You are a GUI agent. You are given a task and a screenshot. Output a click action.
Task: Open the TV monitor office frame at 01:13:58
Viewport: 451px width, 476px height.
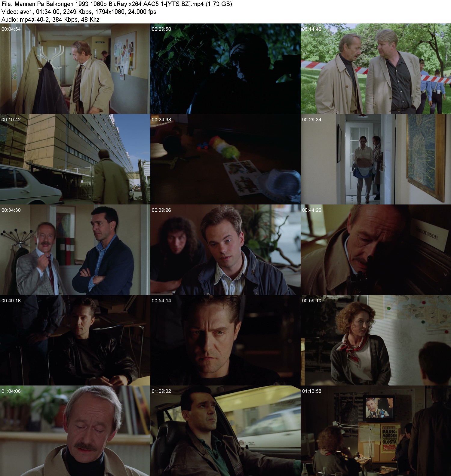pyautogui.click(x=376, y=431)
